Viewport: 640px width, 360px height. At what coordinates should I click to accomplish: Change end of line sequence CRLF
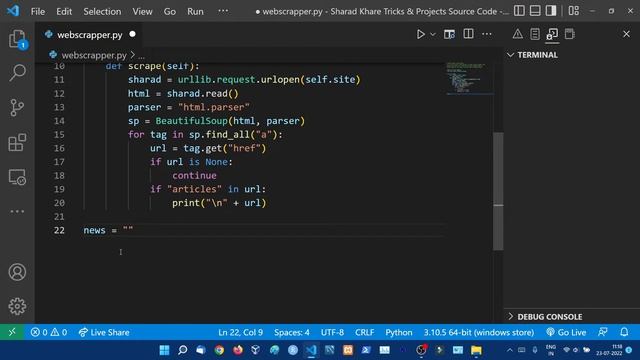tap(364, 332)
